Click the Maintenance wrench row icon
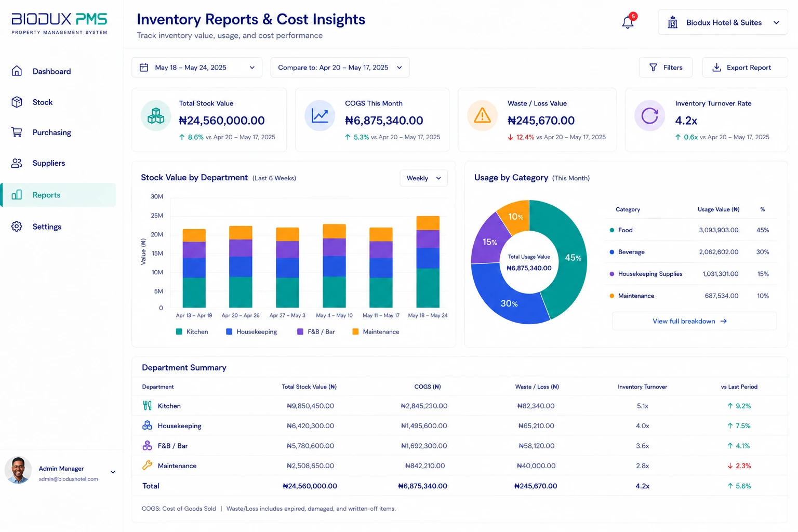The image size is (798, 532). 148,465
